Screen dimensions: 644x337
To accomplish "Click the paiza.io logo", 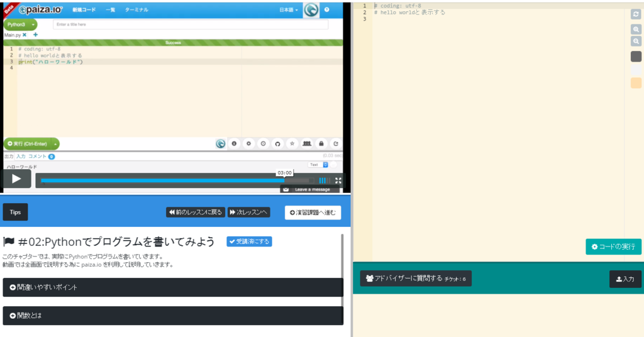I will (40, 10).
